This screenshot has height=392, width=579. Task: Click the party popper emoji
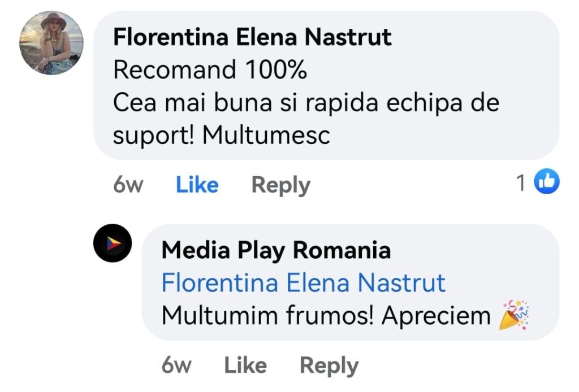513,315
